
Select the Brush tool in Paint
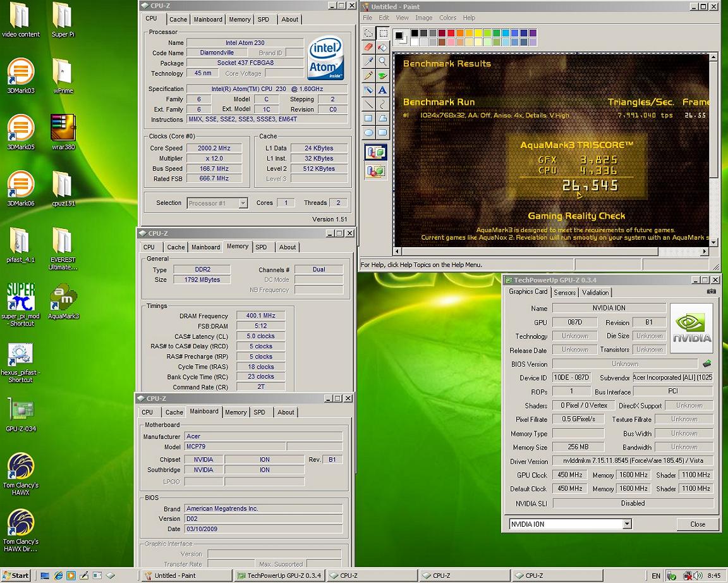pos(382,75)
